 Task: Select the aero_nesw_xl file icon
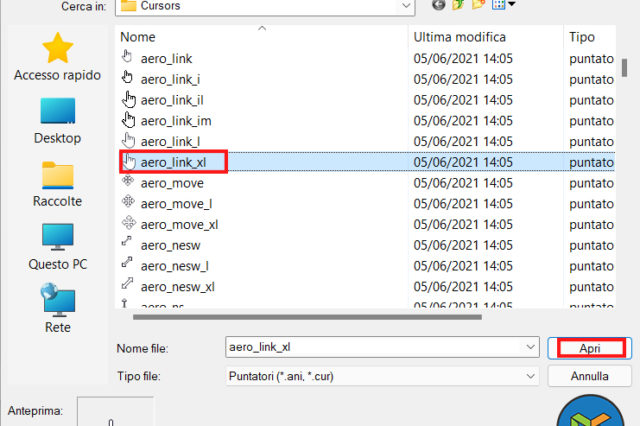127,283
